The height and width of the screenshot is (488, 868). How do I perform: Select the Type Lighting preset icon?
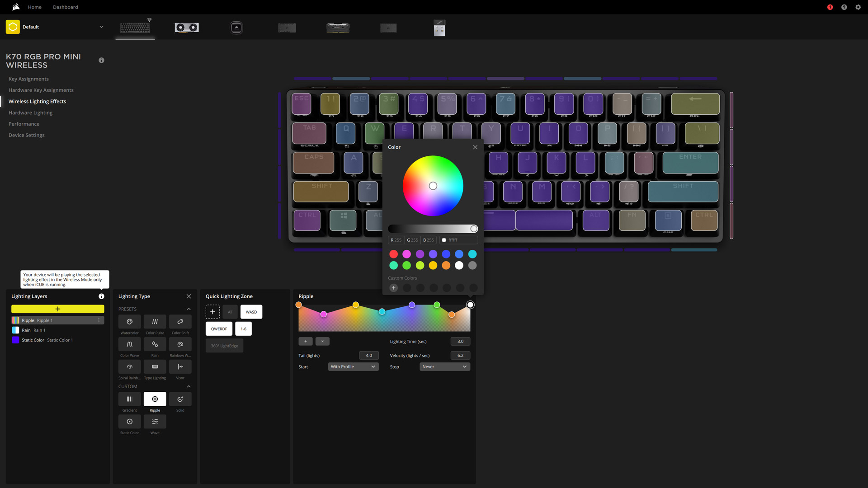(155, 367)
